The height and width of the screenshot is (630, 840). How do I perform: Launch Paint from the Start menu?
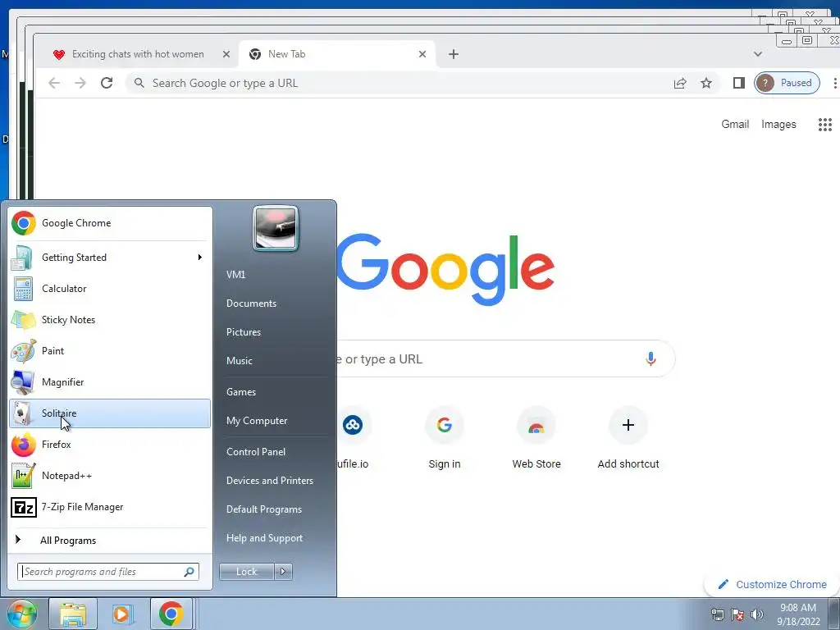[x=110, y=351]
